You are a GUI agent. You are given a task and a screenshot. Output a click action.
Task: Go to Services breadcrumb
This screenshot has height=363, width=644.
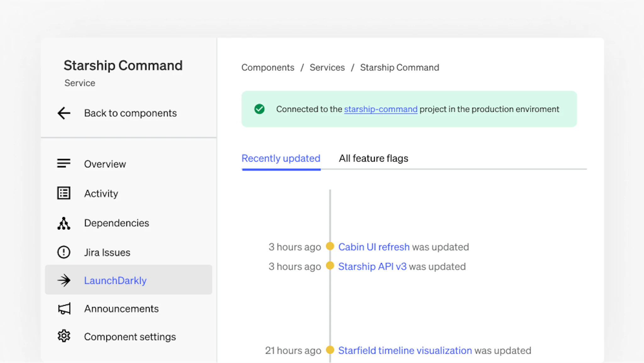pos(327,67)
